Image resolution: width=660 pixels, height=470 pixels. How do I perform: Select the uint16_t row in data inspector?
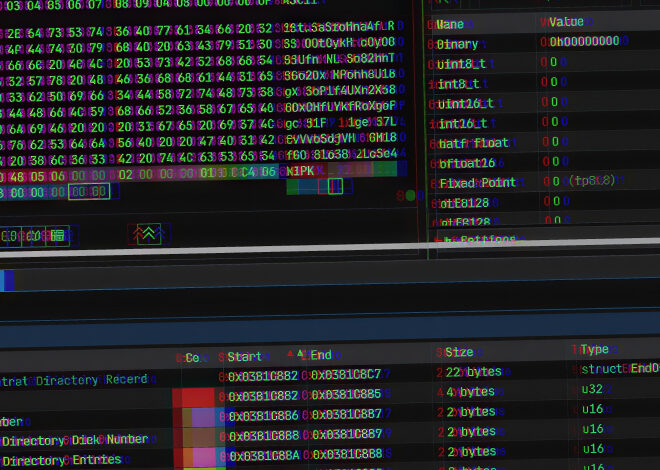[x=543, y=102]
